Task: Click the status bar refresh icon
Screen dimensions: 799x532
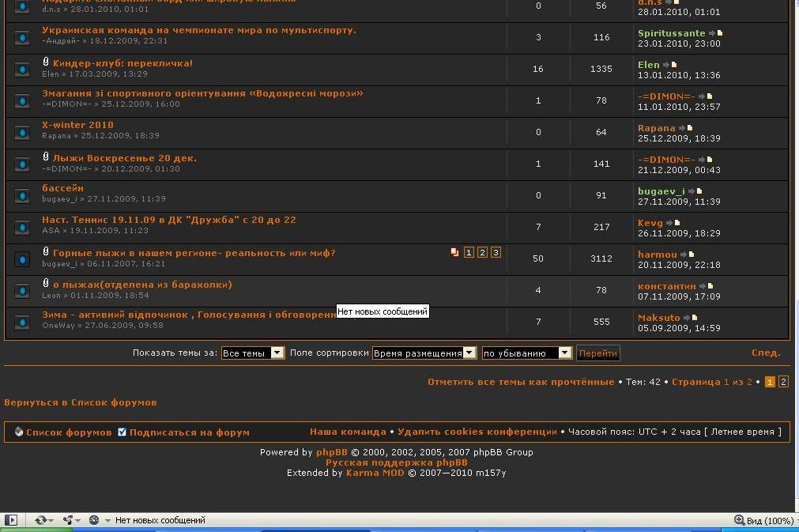Action: [40, 520]
